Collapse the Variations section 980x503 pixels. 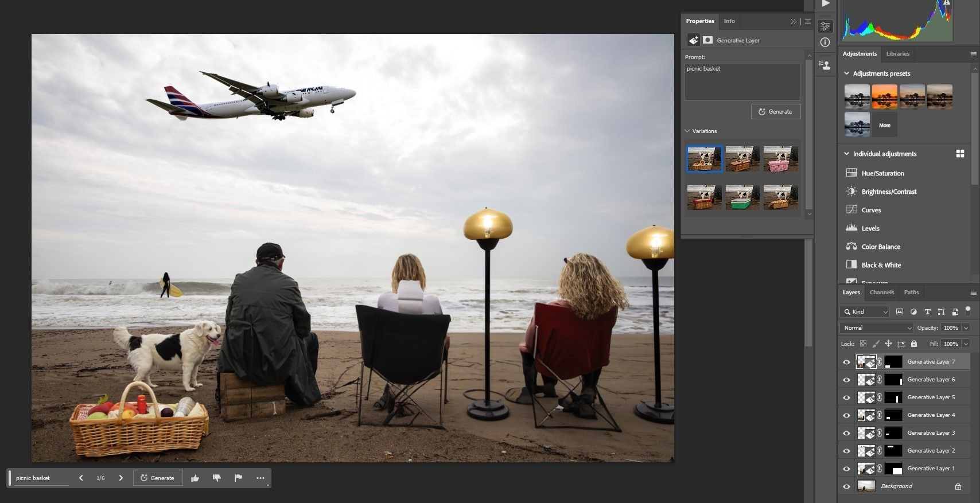point(687,131)
